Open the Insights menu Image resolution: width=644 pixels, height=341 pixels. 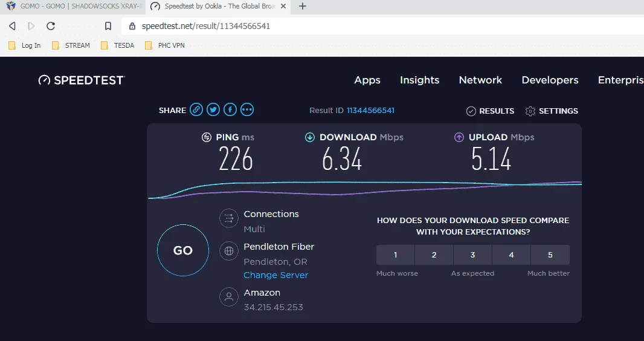point(419,80)
